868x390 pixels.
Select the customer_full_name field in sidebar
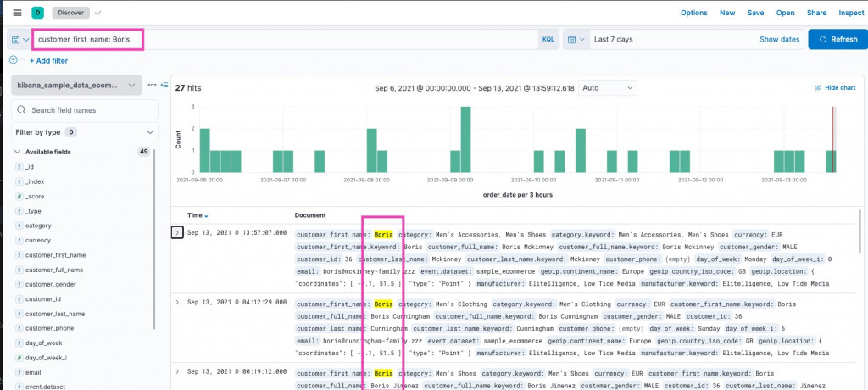pos(54,270)
